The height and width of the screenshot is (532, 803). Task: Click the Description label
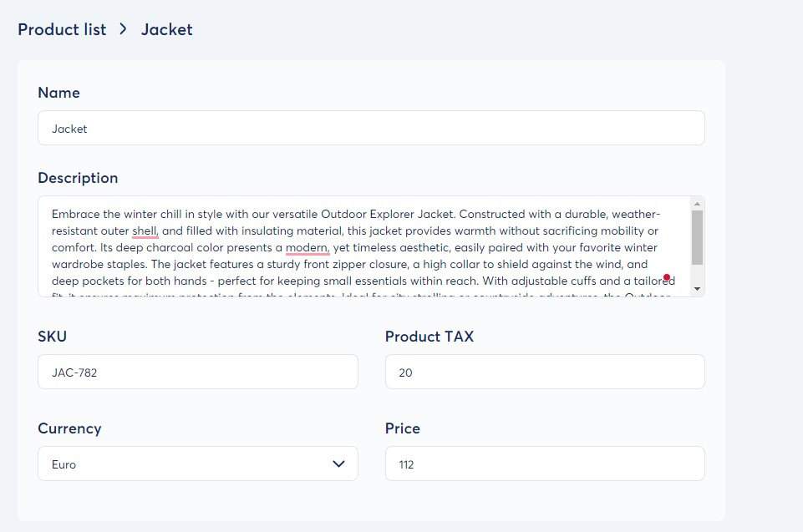coord(78,178)
